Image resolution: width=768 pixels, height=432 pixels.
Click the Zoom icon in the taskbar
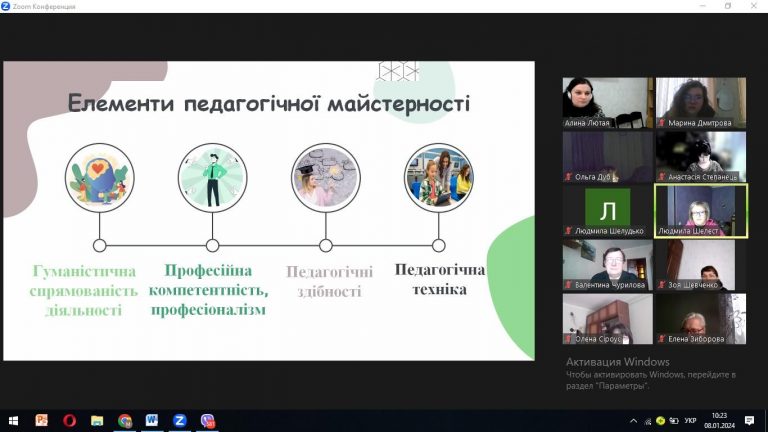(180, 420)
